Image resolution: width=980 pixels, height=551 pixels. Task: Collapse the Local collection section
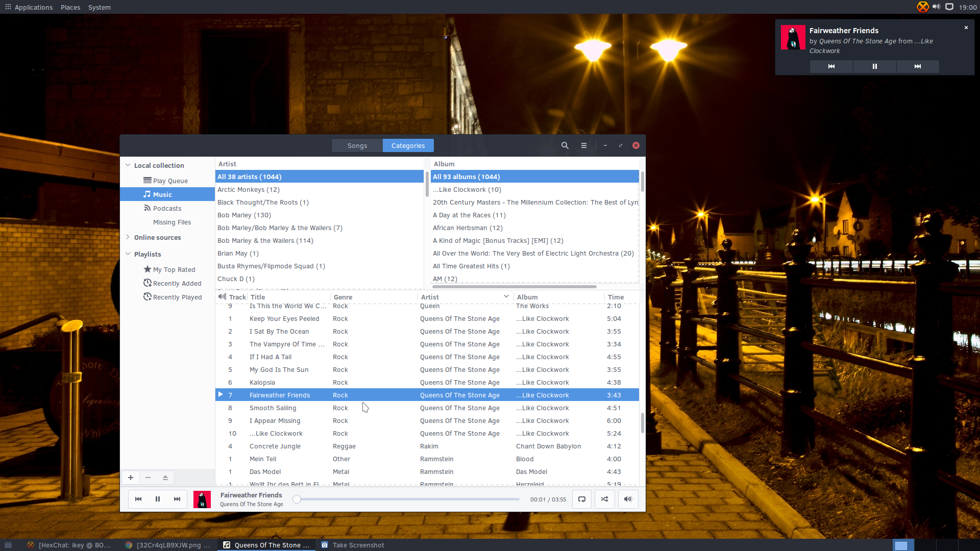(128, 165)
